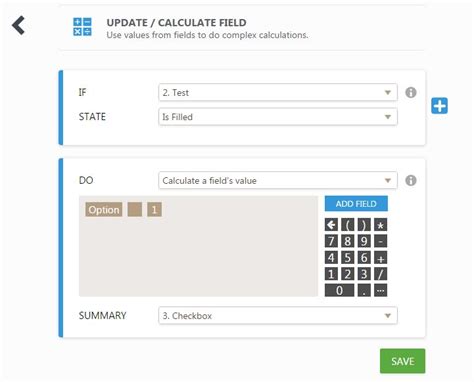Insert the division slash operator
474x382 pixels.
click(380, 274)
